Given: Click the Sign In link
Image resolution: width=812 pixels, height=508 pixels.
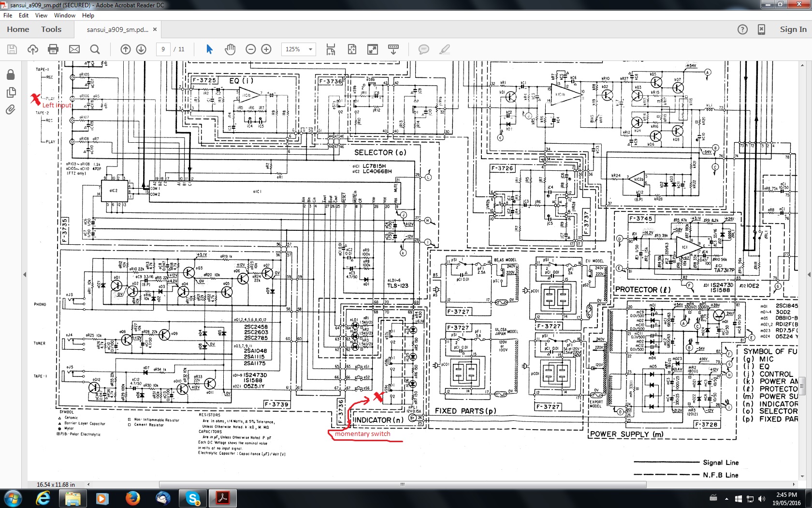Looking at the screenshot, I should [793, 30].
